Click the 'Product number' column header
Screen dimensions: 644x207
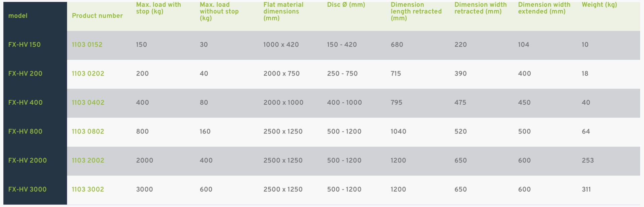tap(97, 16)
